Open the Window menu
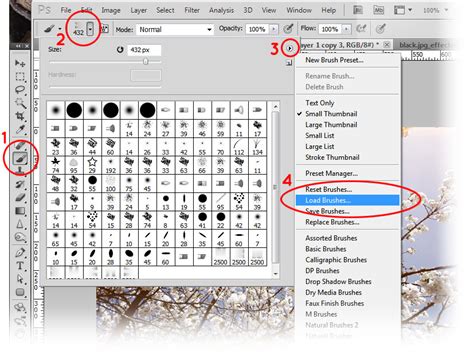Image resolution: width=474 pixels, height=363 pixels. pos(299,10)
